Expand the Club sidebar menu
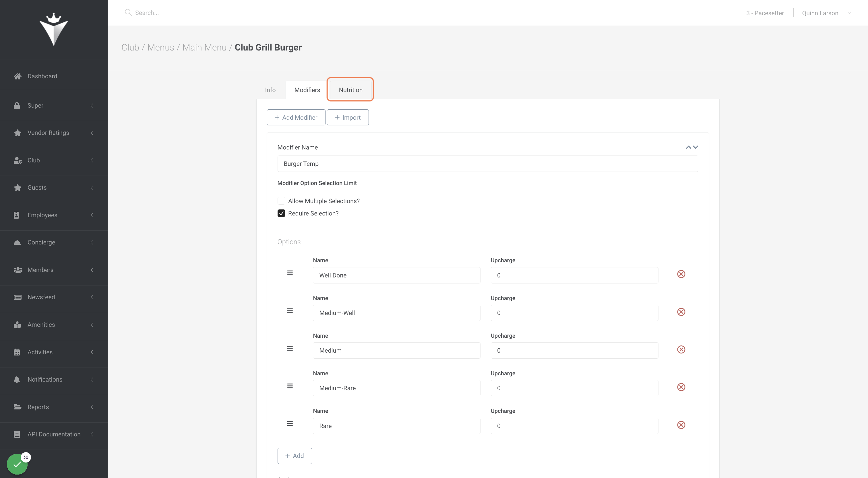The height and width of the screenshot is (478, 868). pos(54,160)
